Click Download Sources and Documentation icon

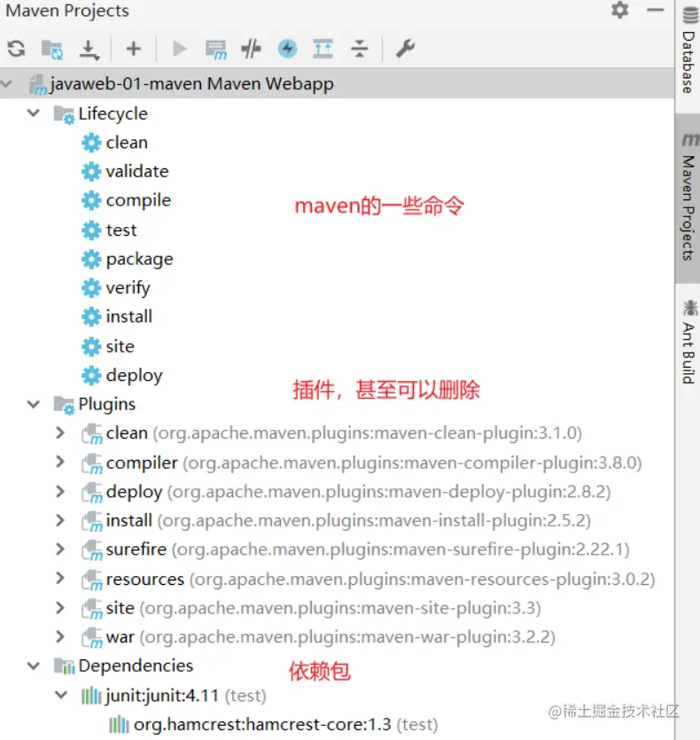tap(89, 50)
